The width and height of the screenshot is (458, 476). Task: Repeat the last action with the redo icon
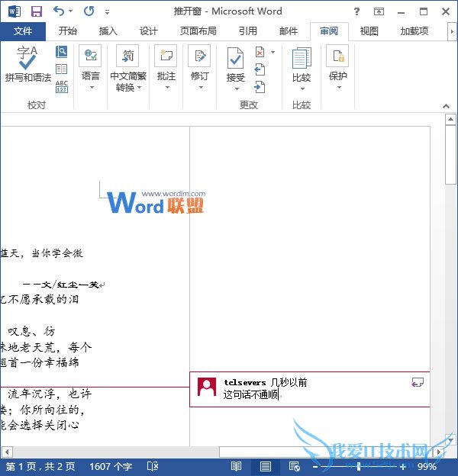pyautogui.click(x=89, y=11)
